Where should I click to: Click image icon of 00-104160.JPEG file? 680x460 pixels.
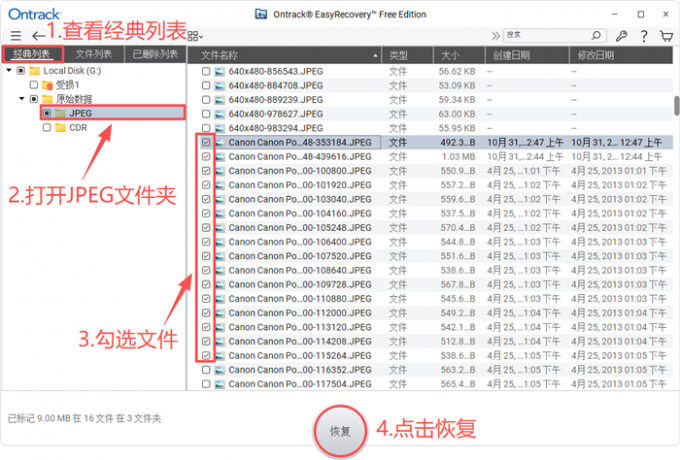(220, 213)
